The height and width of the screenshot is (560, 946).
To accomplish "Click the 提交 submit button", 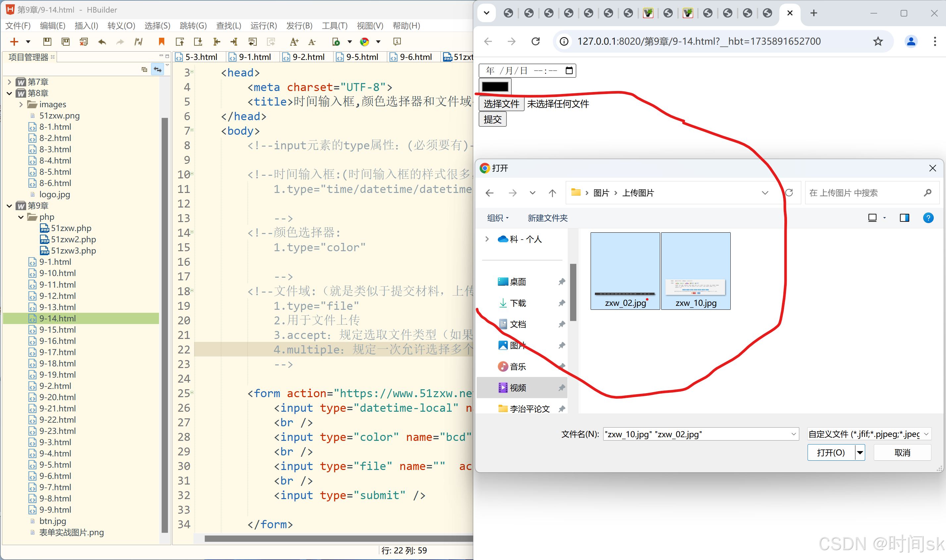I will pyautogui.click(x=493, y=119).
